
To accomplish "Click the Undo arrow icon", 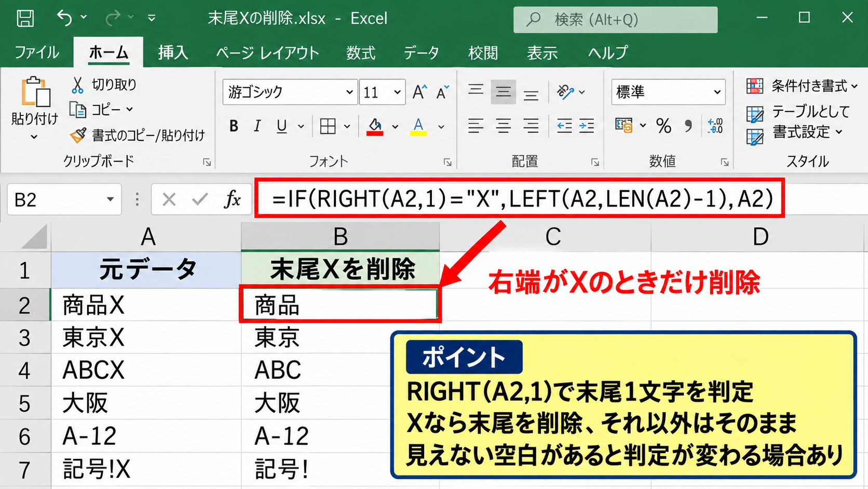I will pyautogui.click(x=64, y=18).
